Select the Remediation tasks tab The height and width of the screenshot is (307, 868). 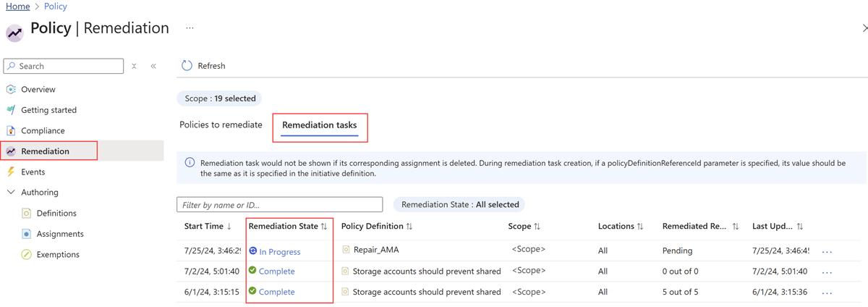[319, 125]
